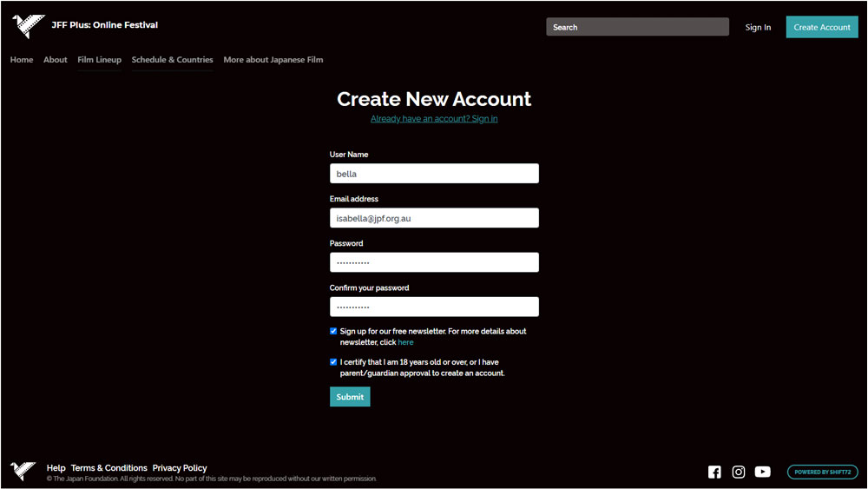Viewport: 868px width, 489px height.
Task: Click the Password input field
Action: coord(434,262)
